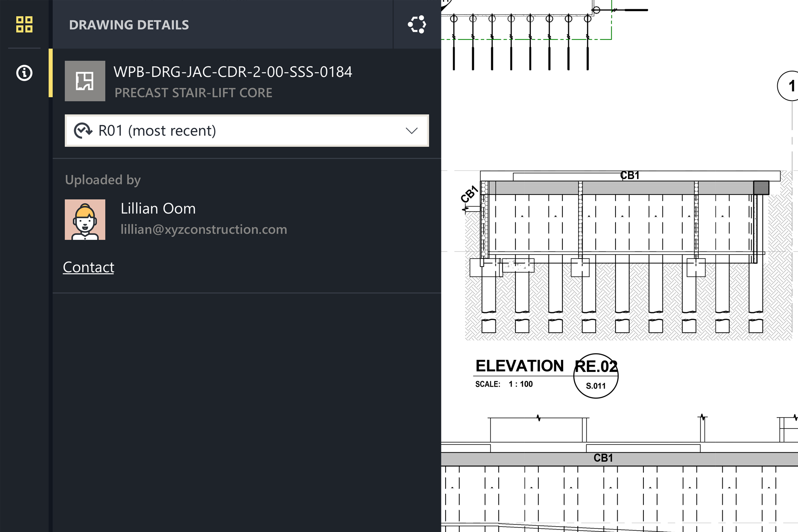Click the share icon beside Drawing Details
The image size is (798, 532).
coord(416,25)
